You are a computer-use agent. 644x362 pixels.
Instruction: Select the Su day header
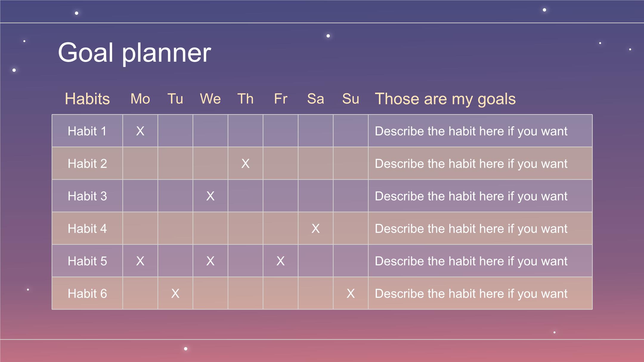[x=351, y=99]
